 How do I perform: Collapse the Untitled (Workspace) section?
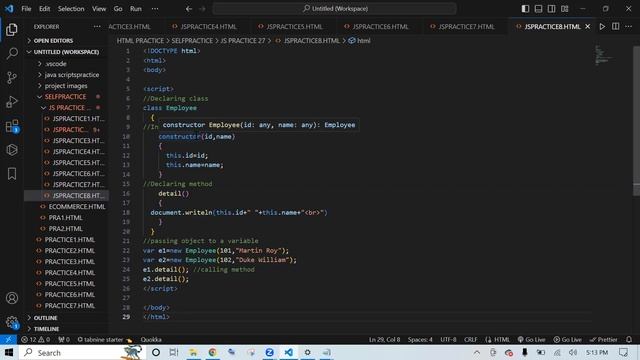pos(66,52)
